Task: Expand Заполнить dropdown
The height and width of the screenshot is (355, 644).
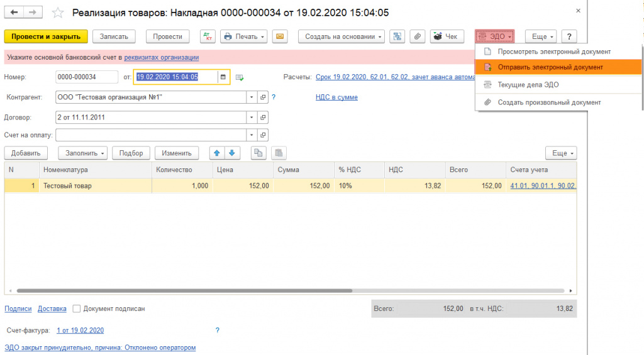Action: pyautogui.click(x=82, y=153)
